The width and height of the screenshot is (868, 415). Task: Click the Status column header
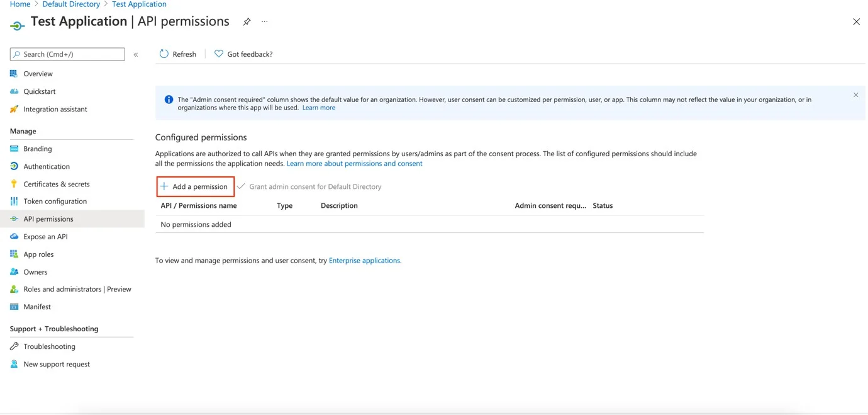(x=603, y=205)
